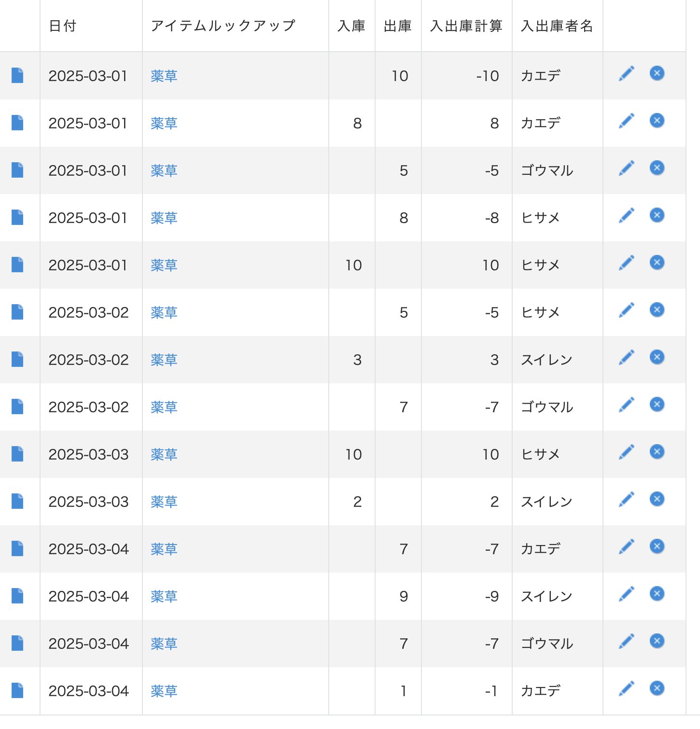
Task: Delete the 2025-03-04 カエデ -7 record
Action: (657, 547)
